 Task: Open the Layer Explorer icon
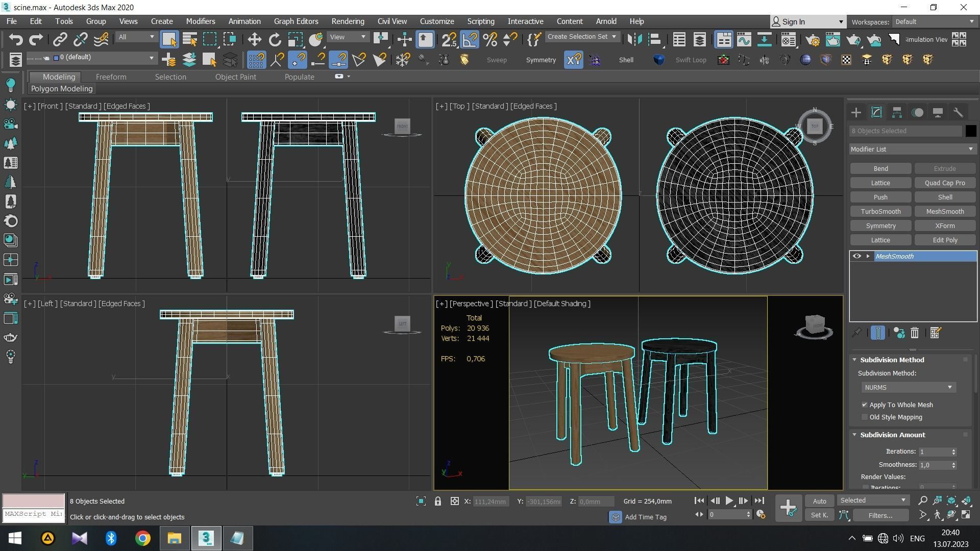pyautogui.click(x=699, y=39)
